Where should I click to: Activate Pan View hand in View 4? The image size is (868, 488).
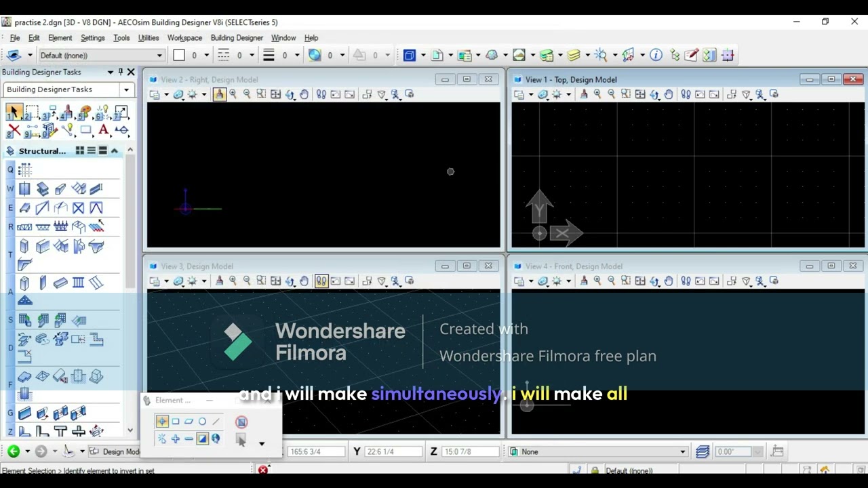669,281
